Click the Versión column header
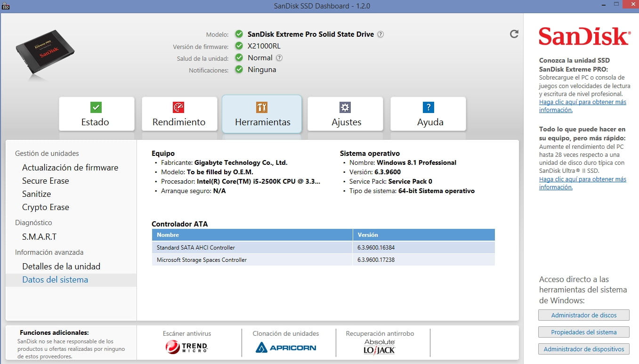This screenshot has width=639, height=364. tap(424, 235)
